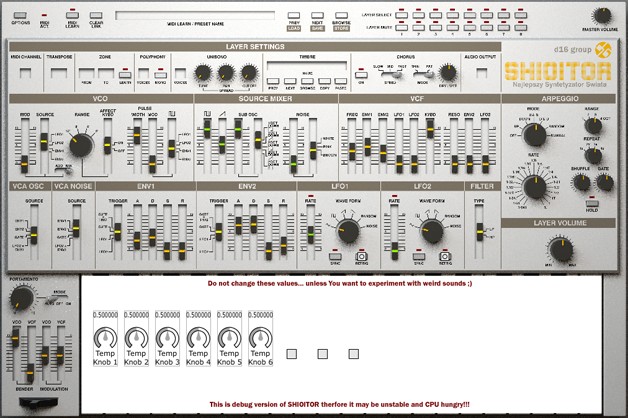Click the Temp Knob 3 control

(167, 338)
